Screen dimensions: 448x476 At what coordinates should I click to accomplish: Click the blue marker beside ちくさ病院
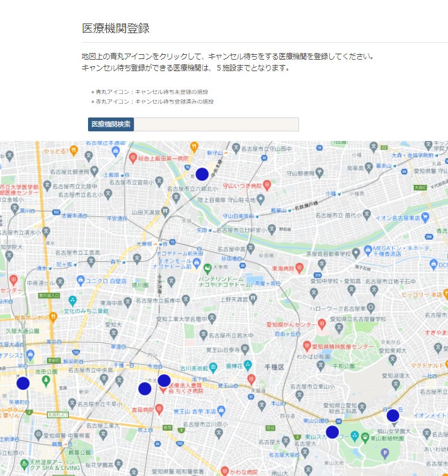(x=164, y=381)
